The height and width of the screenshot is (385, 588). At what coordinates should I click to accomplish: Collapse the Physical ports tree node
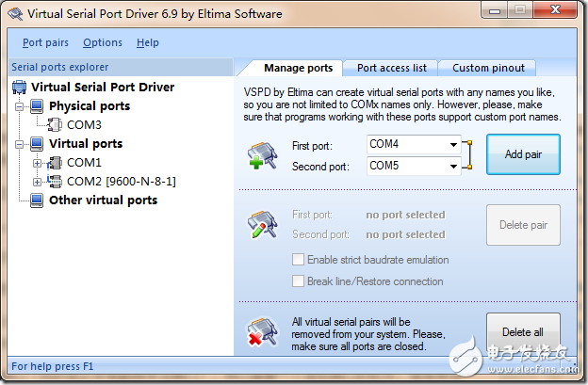tap(19, 106)
